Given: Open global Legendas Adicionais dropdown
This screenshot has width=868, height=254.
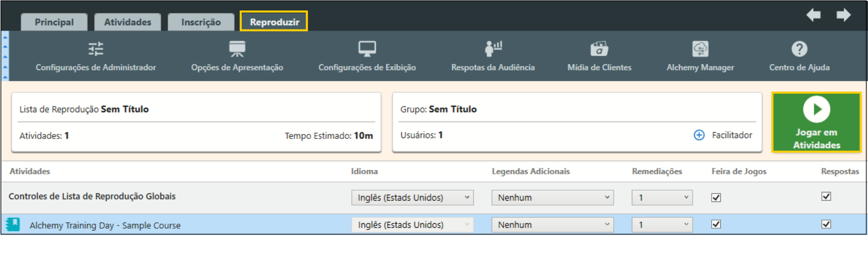Looking at the screenshot, I should click(x=552, y=197).
